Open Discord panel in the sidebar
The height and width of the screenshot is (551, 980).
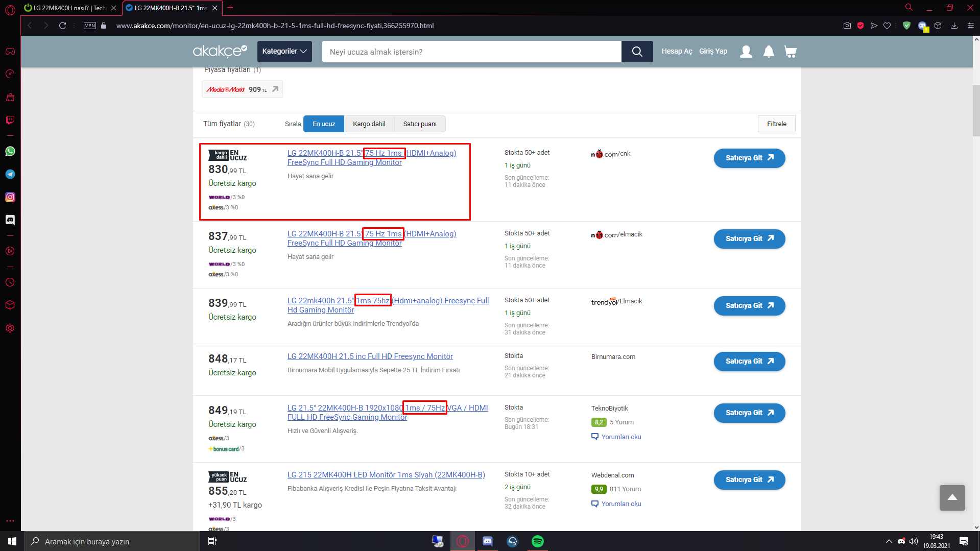(x=10, y=220)
